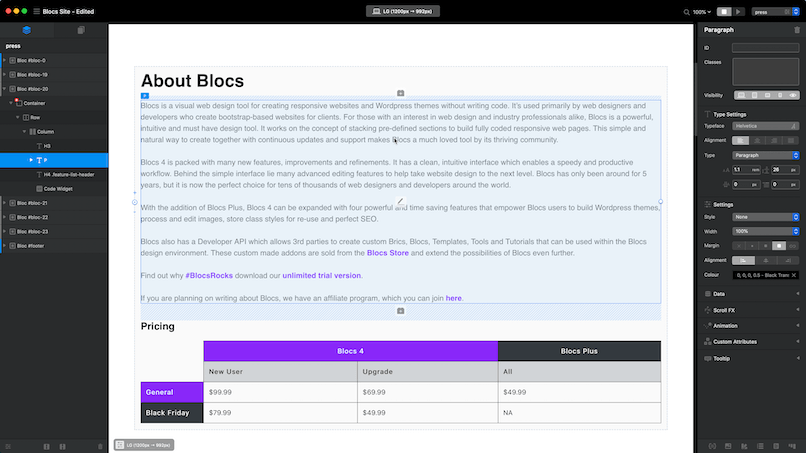The image size is (806, 453).
Task: Click the stop preview square button
Action: [724, 11]
